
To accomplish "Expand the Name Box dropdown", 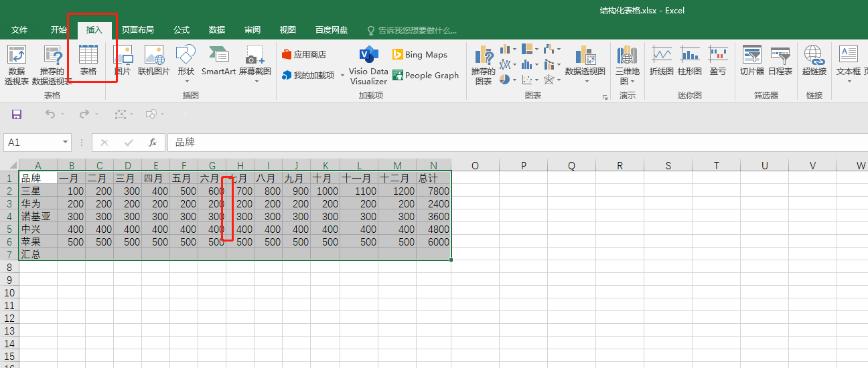I will [66, 143].
